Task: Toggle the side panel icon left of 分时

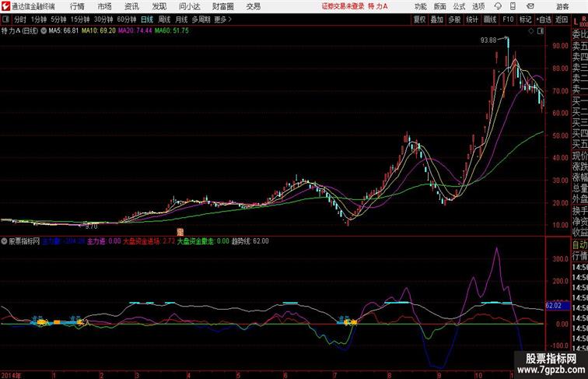Action: (x=5, y=19)
